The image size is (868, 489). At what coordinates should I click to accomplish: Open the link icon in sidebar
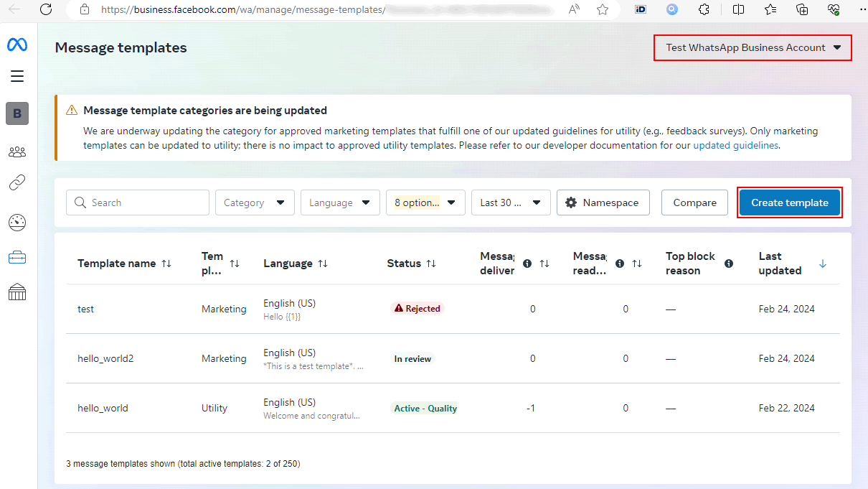click(x=17, y=183)
